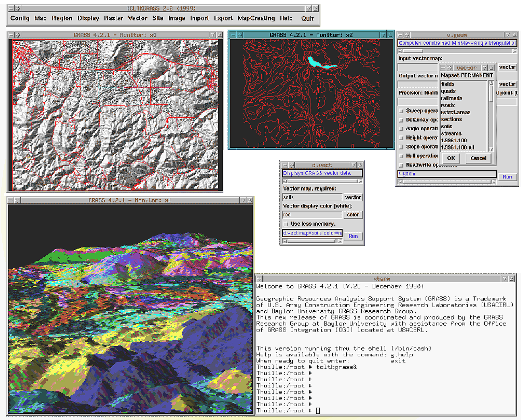
Task: Click move/sticky icon on Monitor x0 titlebar
Action: [18, 35]
